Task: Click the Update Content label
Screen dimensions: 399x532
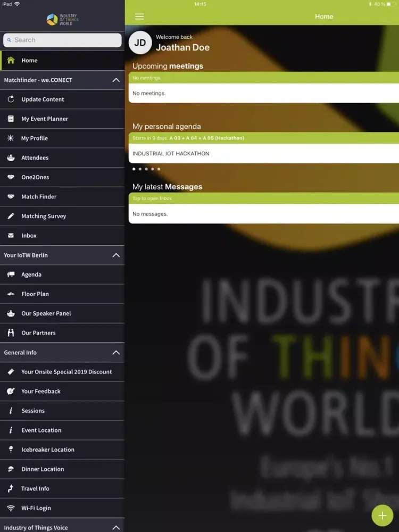Action: tap(43, 99)
